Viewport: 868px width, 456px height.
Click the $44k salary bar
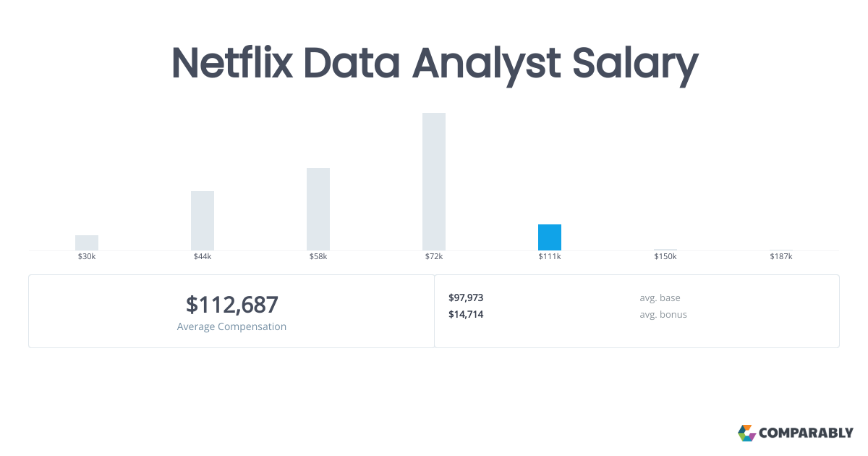pyautogui.click(x=203, y=221)
